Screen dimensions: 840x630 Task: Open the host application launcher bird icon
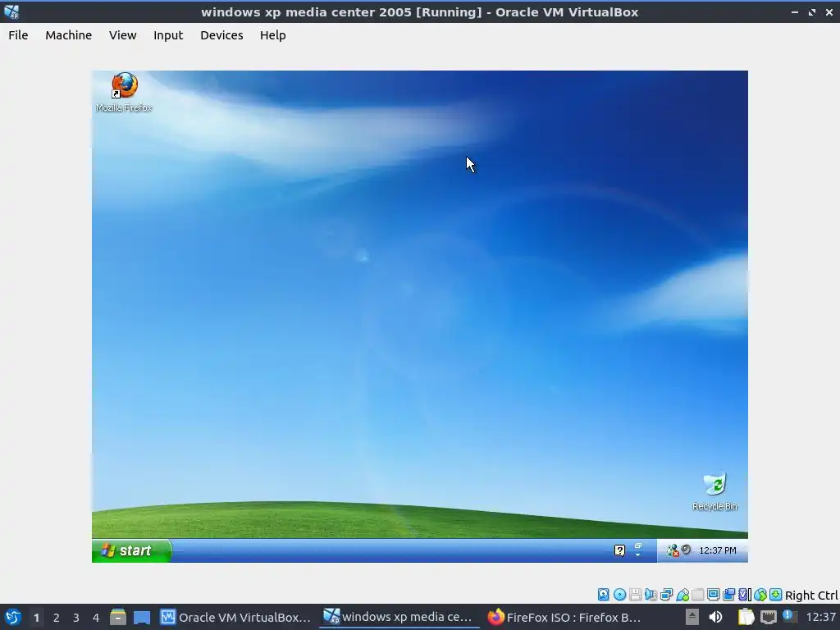(x=12, y=618)
